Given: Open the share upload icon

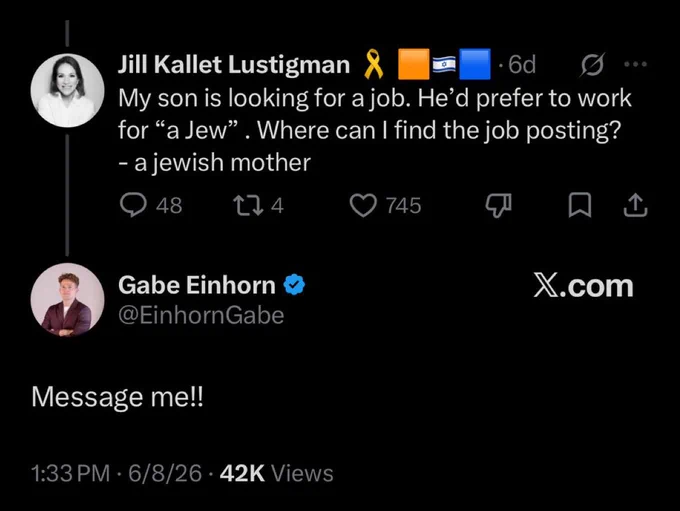Looking at the screenshot, I should [635, 205].
